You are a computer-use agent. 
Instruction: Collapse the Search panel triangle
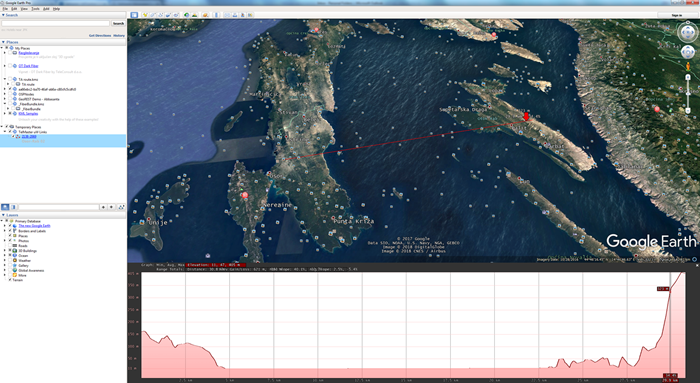3,15
